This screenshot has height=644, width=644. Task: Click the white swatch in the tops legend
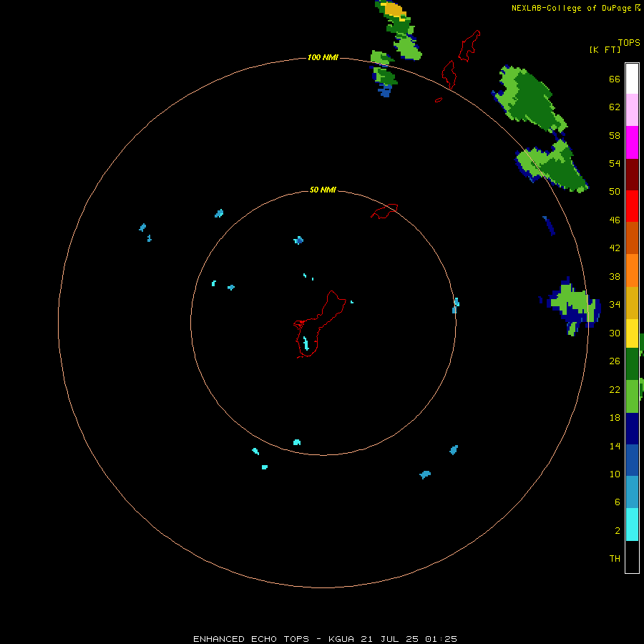(632, 79)
